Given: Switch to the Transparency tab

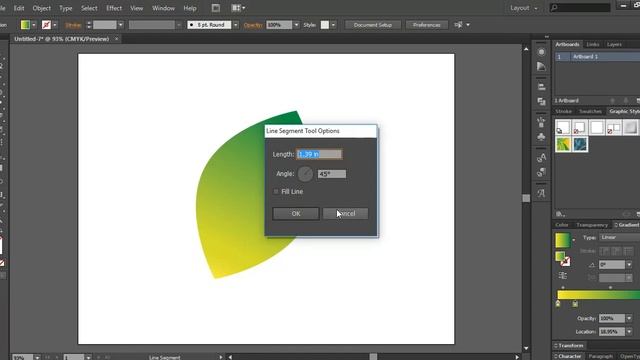Looking at the screenshot, I should [x=592, y=225].
